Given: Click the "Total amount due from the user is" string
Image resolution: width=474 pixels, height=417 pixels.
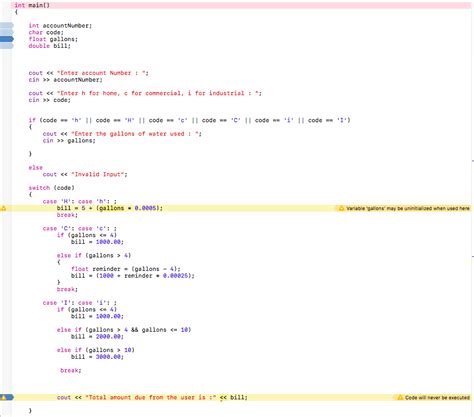Looking at the screenshot, I should pyautogui.click(x=151, y=397).
